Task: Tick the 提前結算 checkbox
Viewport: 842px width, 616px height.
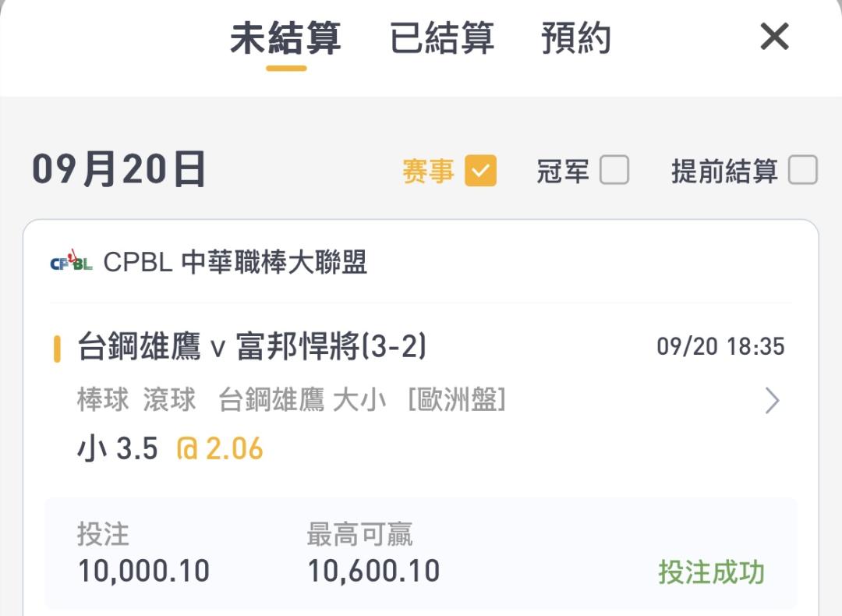Action: (803, 170)
